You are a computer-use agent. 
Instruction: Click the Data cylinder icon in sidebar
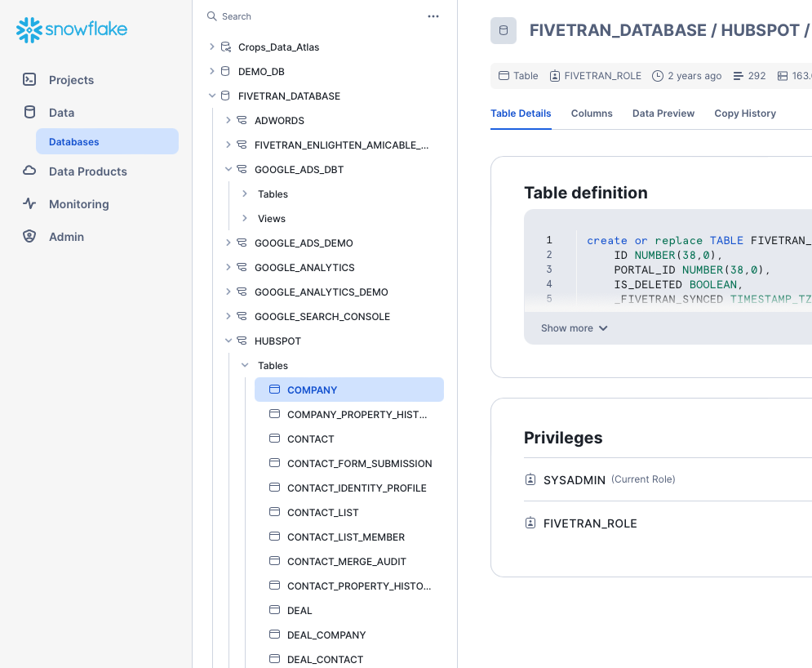pyautogui.click(x=29, y=112)
